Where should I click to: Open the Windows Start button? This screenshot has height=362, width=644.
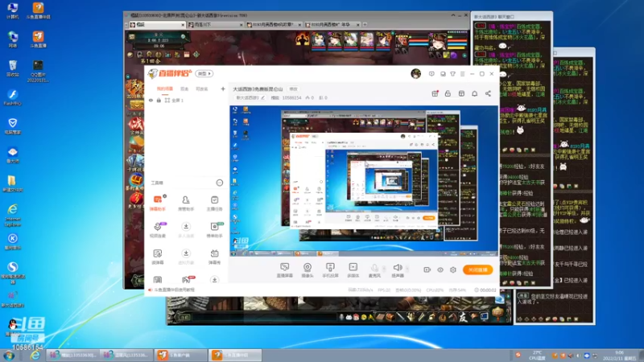coord(9,355)
